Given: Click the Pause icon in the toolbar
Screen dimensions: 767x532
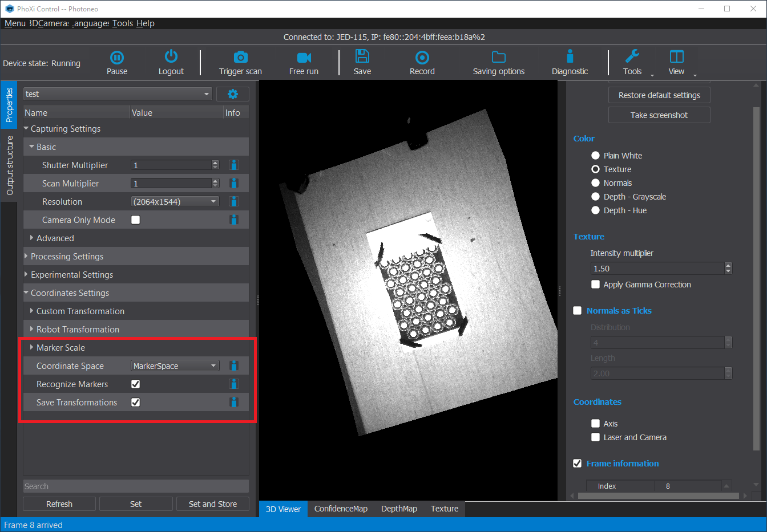Looking at the screenshot, I should (117, 58).
